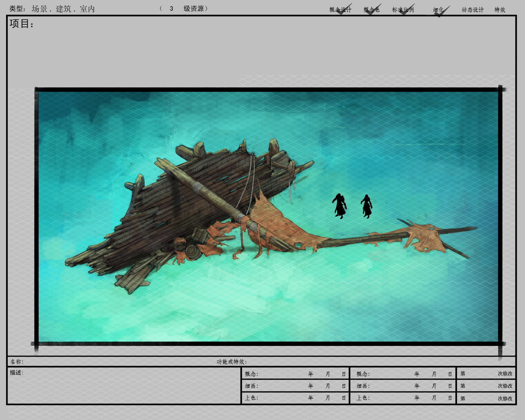The width and height of the screenshot is (525, 420).
Task: Select the 场景 category text
Action: [x=39, y=9]
